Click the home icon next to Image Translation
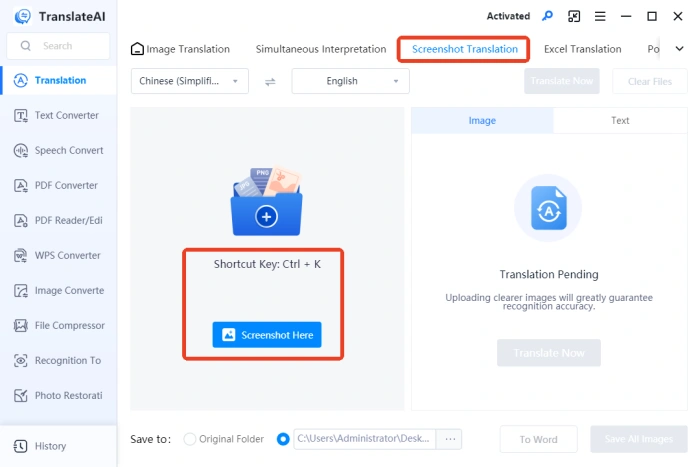 [137, 49]
